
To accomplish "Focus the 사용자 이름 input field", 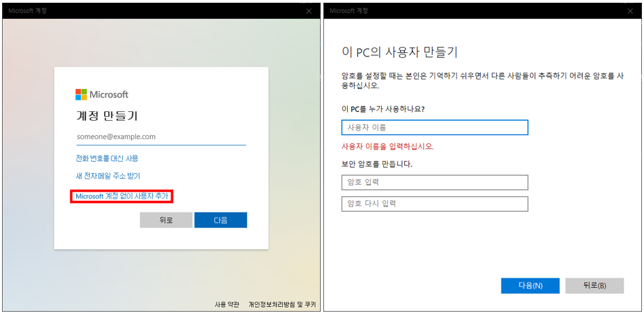I will (435, 128).
